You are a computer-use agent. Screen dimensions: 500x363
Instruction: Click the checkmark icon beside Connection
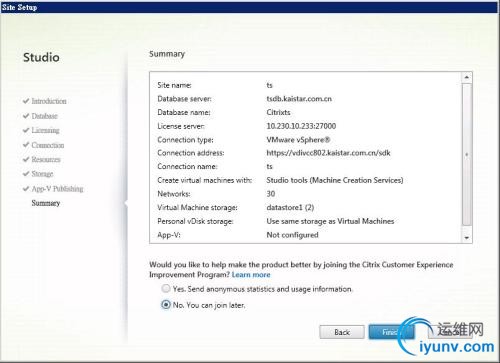[x=26, y=145]
